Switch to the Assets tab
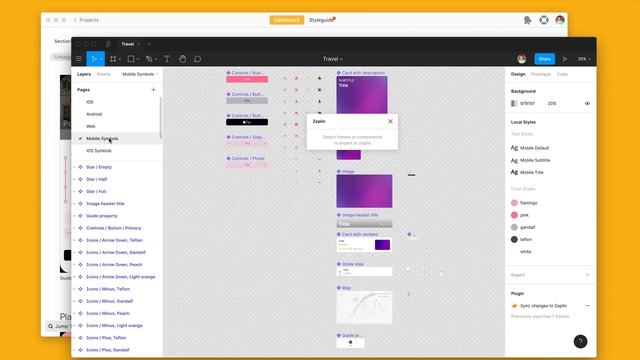This screenshot has width=640, height=360. click(104, 74)
